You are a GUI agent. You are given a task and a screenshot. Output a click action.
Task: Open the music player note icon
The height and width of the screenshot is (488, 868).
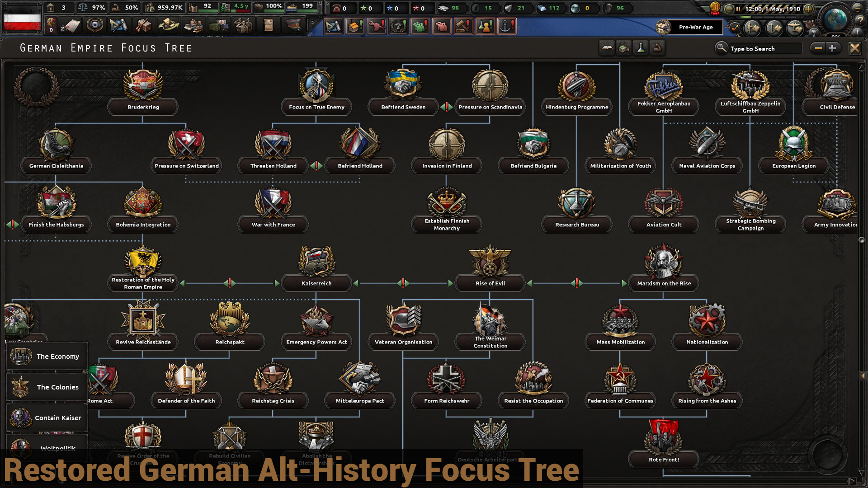click(735, 27)
